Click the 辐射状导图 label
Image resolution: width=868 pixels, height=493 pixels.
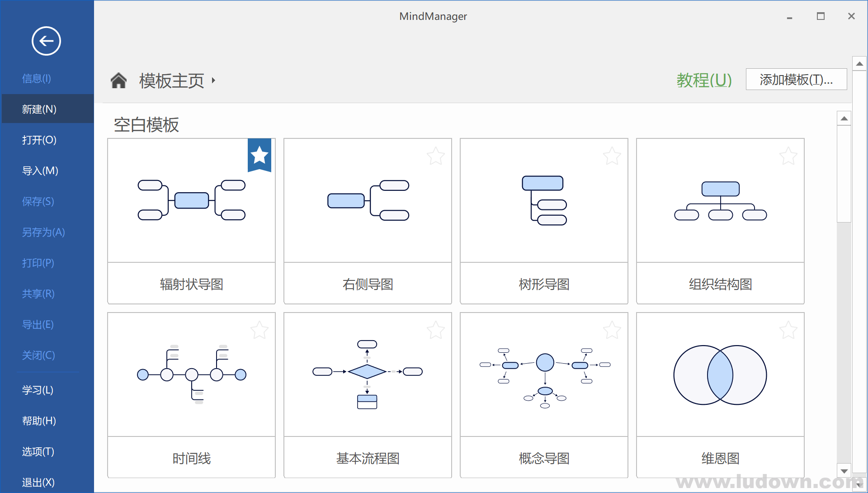(192, 284)
